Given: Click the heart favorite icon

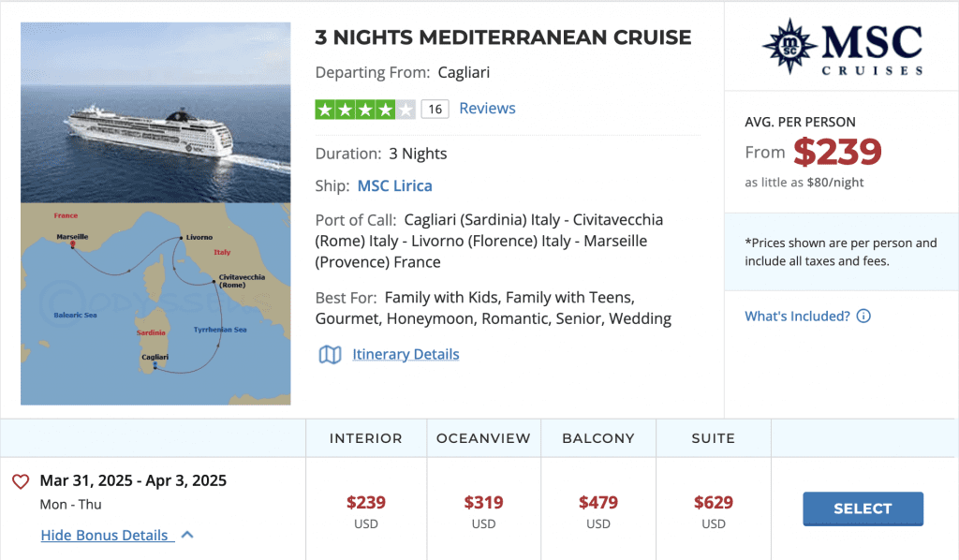Looking at the screenshot, I should pos(21,481).
